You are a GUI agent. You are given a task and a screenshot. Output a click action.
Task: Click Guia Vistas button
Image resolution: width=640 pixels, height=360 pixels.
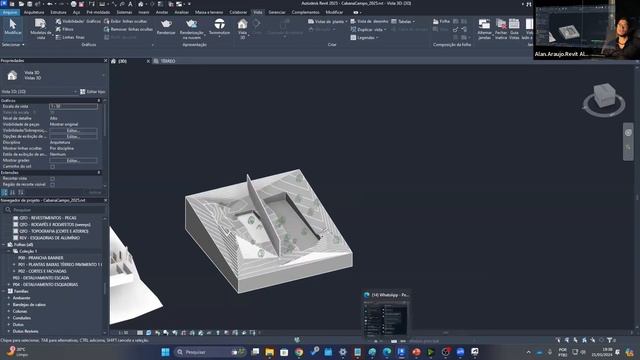(514, 29)
